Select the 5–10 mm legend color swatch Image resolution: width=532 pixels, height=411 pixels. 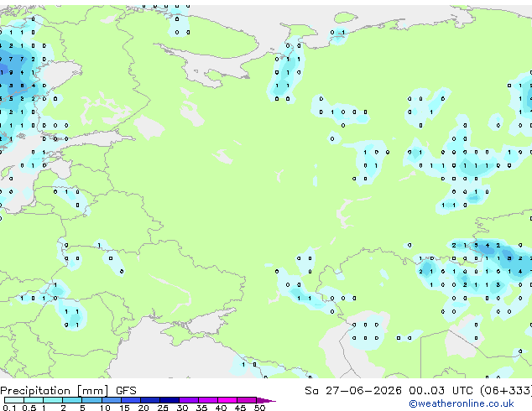tap(92, 400)
